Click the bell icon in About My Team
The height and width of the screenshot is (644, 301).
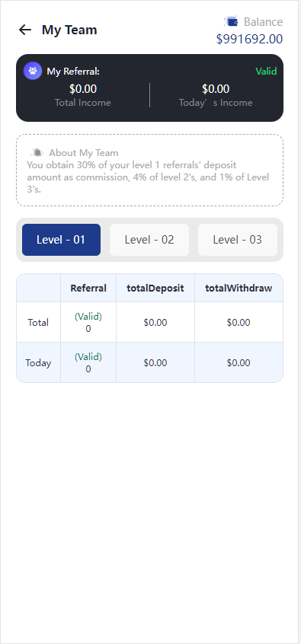click(x=37, y=152)
